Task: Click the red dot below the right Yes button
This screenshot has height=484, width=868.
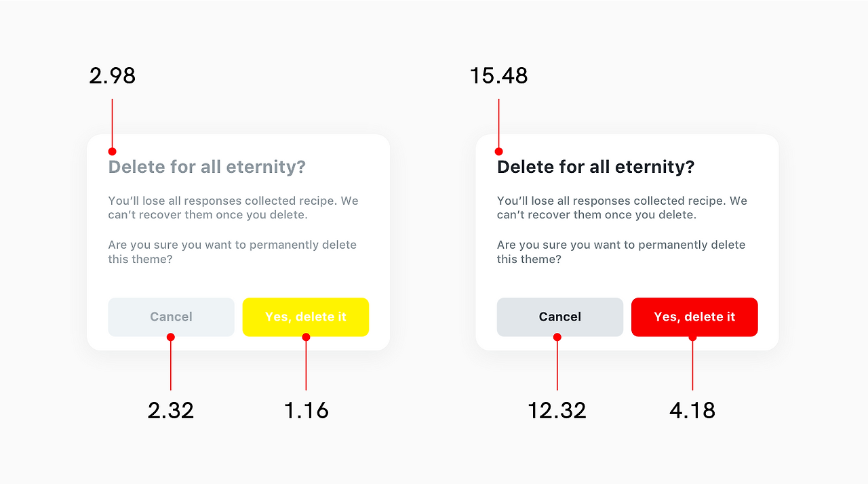Action: coord(693,336)
